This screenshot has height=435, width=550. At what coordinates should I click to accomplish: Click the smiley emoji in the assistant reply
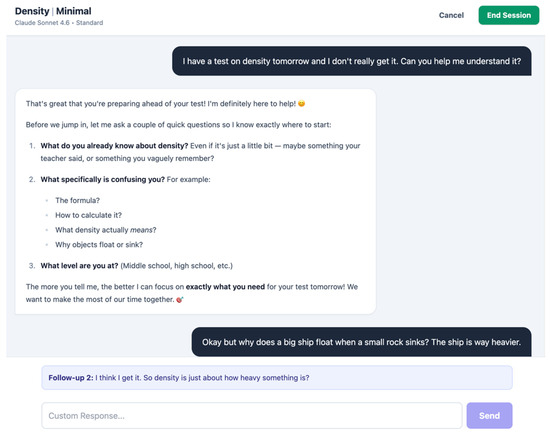coord(301,103)
